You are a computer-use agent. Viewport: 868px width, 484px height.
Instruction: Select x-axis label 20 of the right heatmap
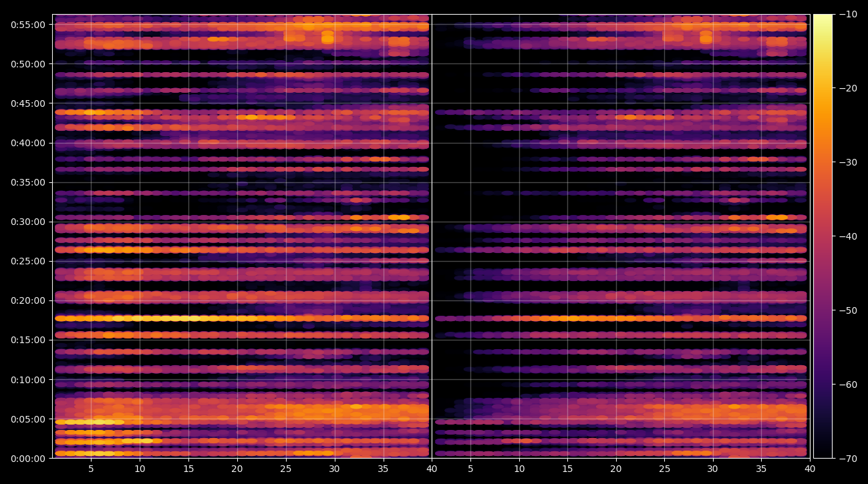click(x=616, y=469)
